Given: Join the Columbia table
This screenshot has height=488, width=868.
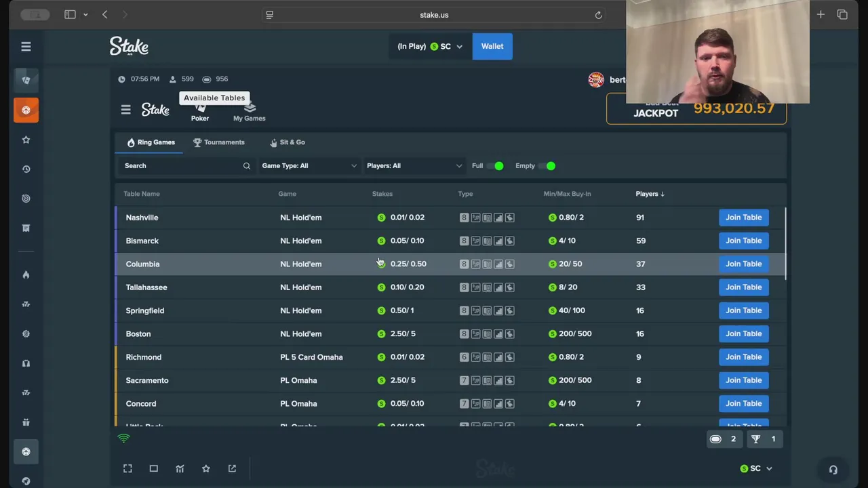Looking at the screenshot, I should (x=743, y=264).
